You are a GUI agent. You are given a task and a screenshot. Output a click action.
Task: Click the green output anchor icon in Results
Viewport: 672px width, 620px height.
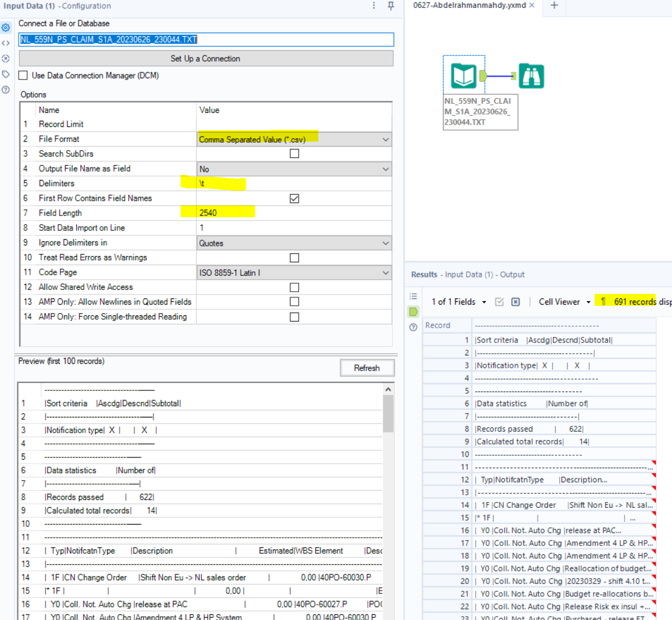coord(414,311)
